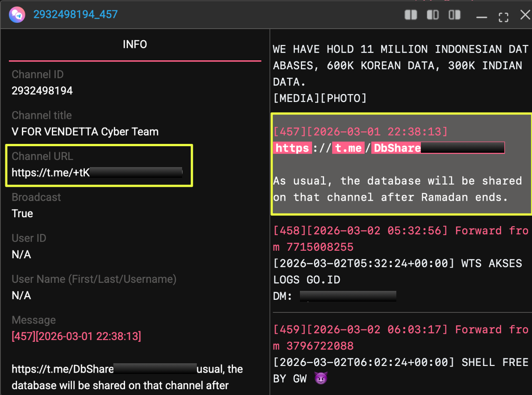Select the right-focused panel layout icon
This screenshot has height=395, width=532.
tap(454, 15)
